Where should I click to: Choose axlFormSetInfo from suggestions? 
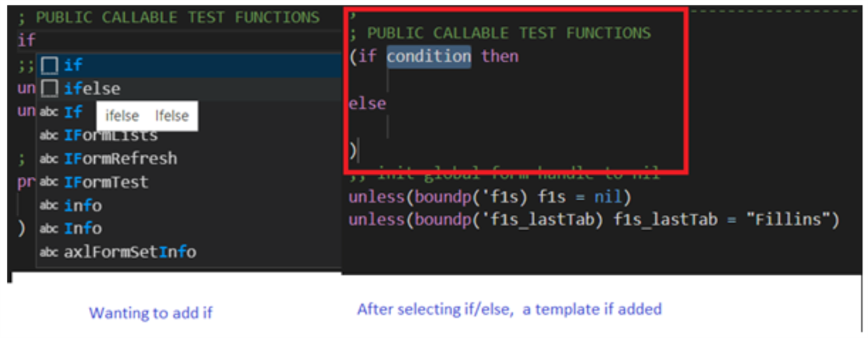tap(189, 252)
